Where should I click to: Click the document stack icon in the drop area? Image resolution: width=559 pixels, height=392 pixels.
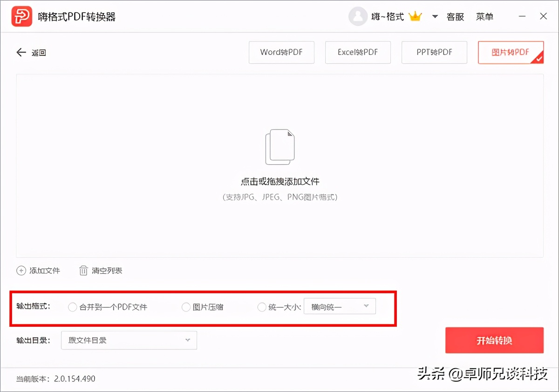point(279,147)
